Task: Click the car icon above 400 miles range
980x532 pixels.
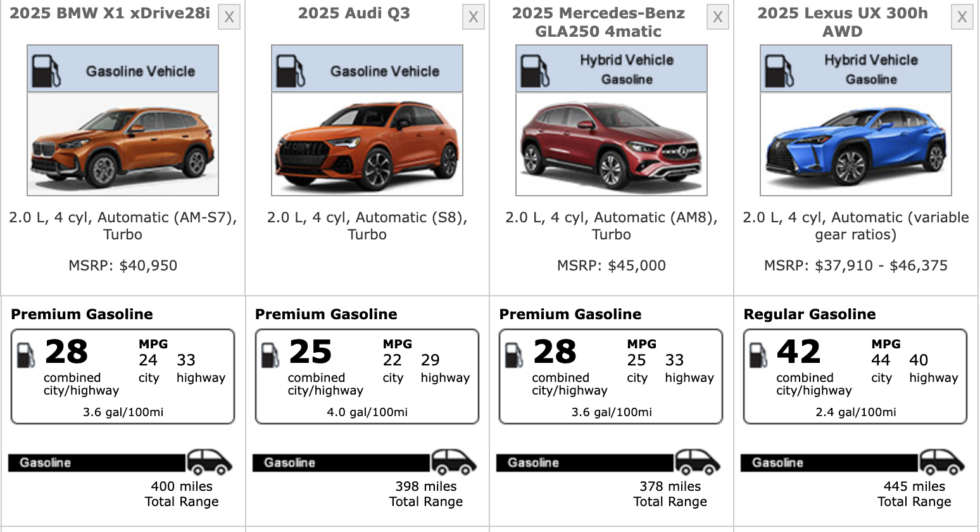Action: pyautogui.click(x=210, y=462)
